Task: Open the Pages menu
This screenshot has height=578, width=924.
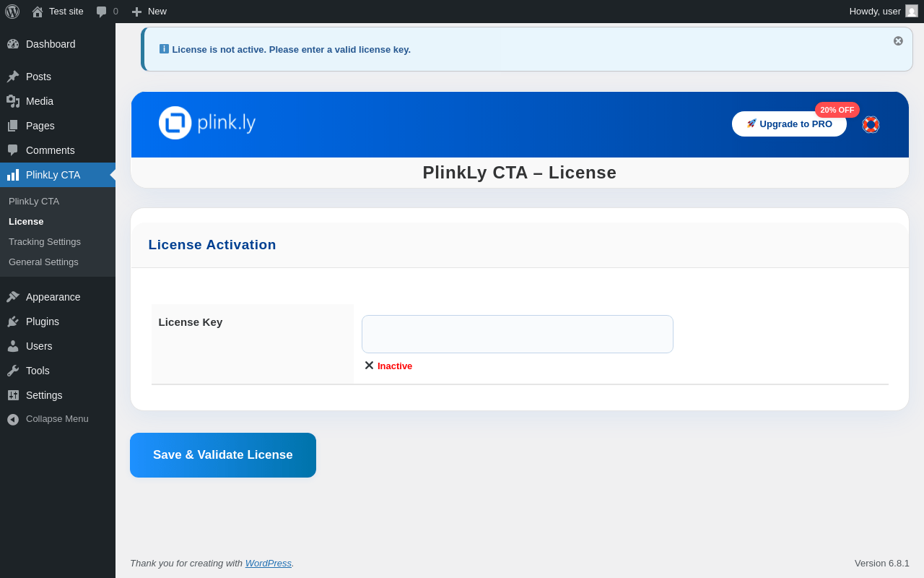Action: pos(58,126)
